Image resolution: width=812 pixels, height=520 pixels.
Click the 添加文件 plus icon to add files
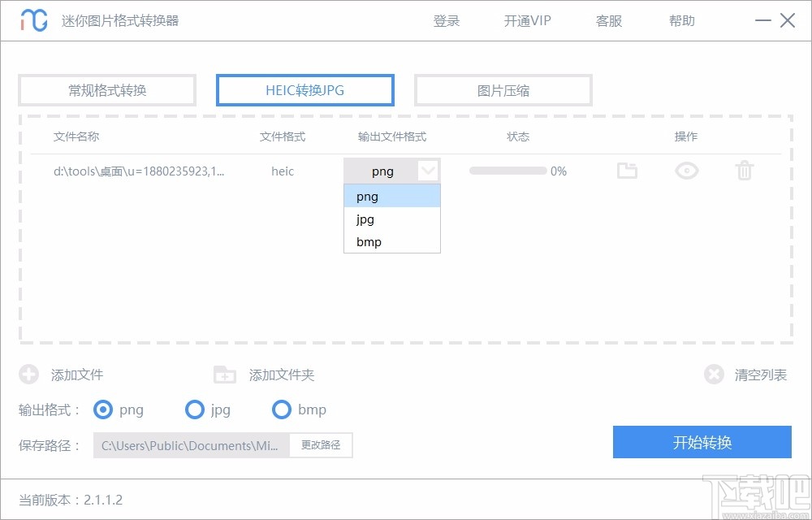(29, 375)
